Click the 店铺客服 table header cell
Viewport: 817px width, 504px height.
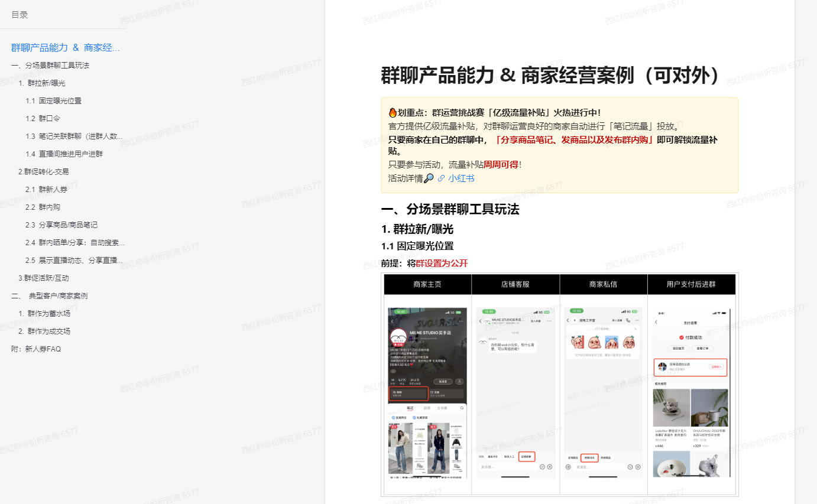(x=515, y=284)
